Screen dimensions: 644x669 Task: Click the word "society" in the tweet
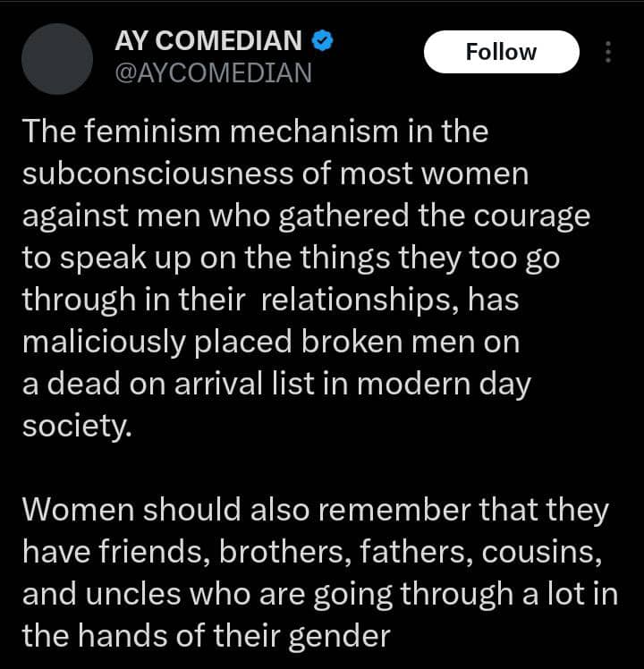pyautogui.click(x=75, y=424)
